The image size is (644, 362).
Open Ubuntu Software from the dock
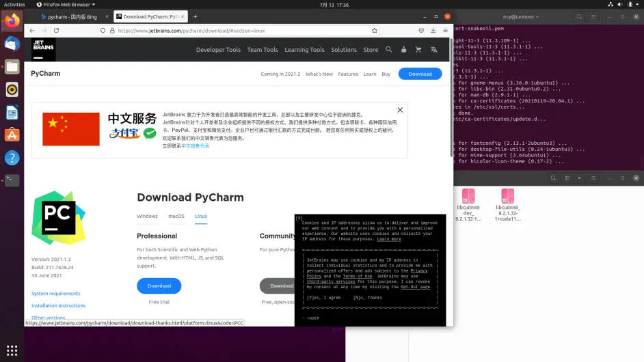point(12,135)
